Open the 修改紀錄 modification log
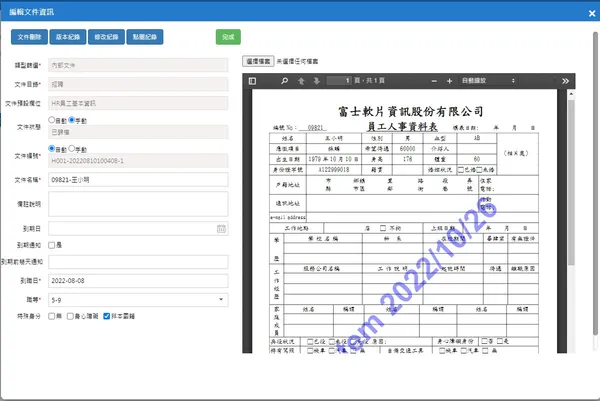Screen dimensions: 600x401 (106, 37)
